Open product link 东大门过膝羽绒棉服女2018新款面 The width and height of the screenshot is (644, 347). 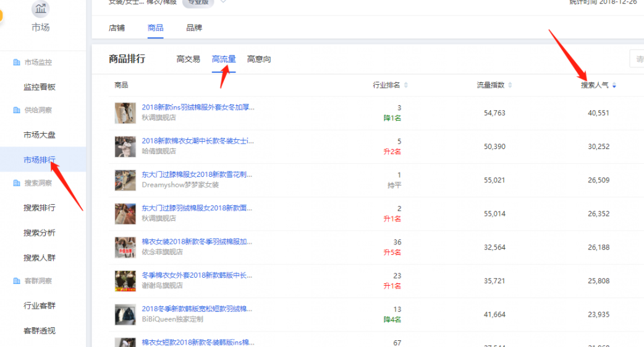(x=197, y=208)
